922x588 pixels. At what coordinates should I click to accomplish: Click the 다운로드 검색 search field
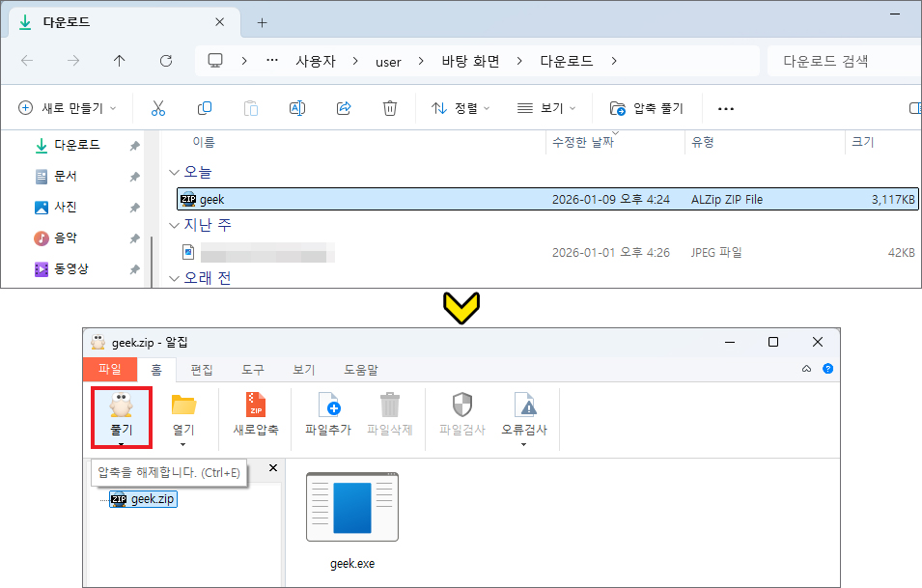coord(840,61)
